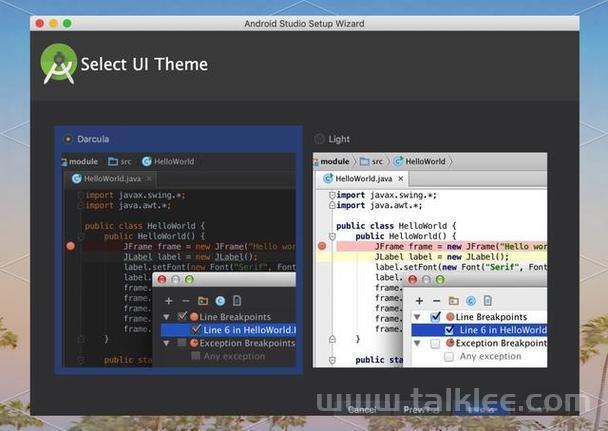Click the minus remove icon in Light preview

[x=437, y=301]
